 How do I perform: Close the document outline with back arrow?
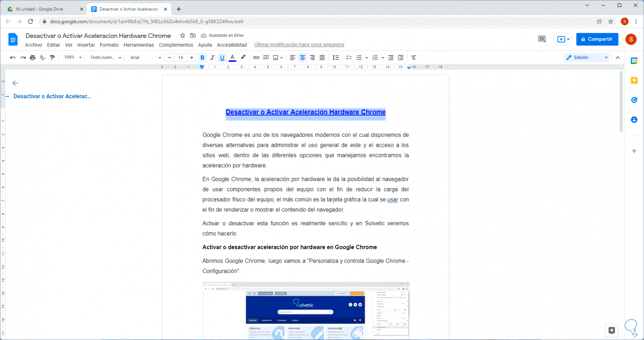click(15, 83)
